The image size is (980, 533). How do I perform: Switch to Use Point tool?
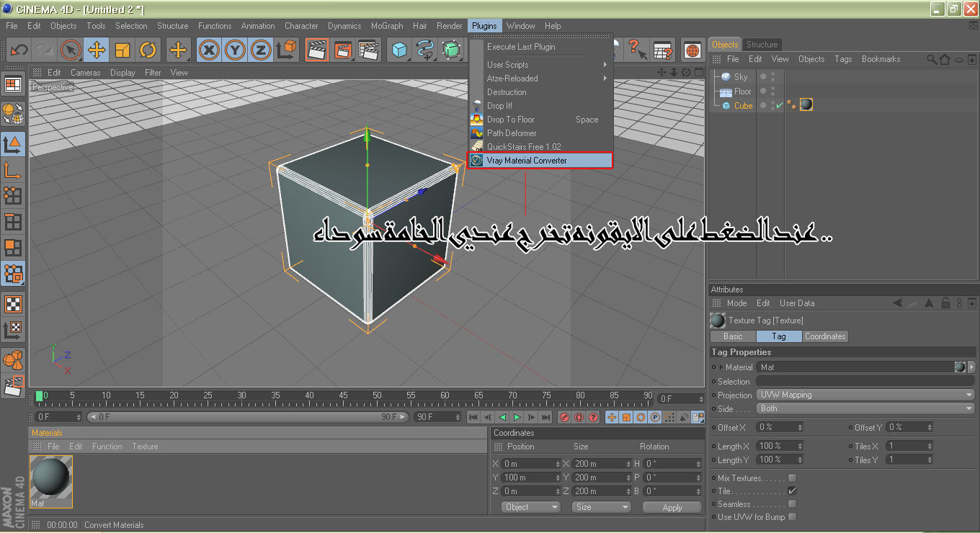13,196
